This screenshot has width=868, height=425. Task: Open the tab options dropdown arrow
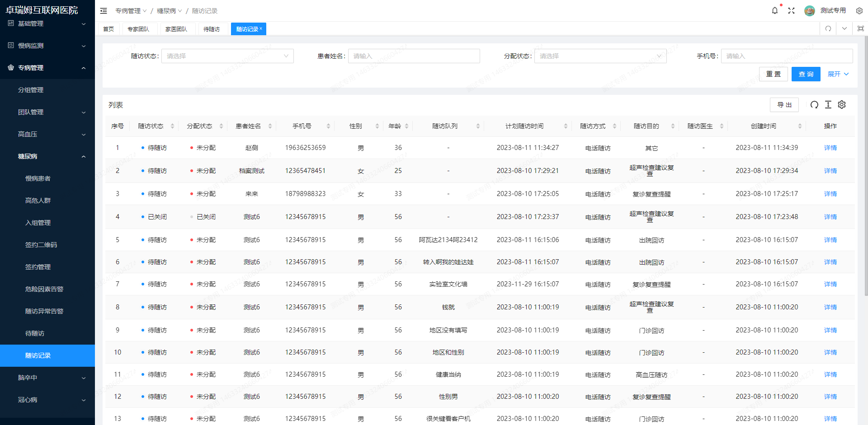(x=844, y=28)
